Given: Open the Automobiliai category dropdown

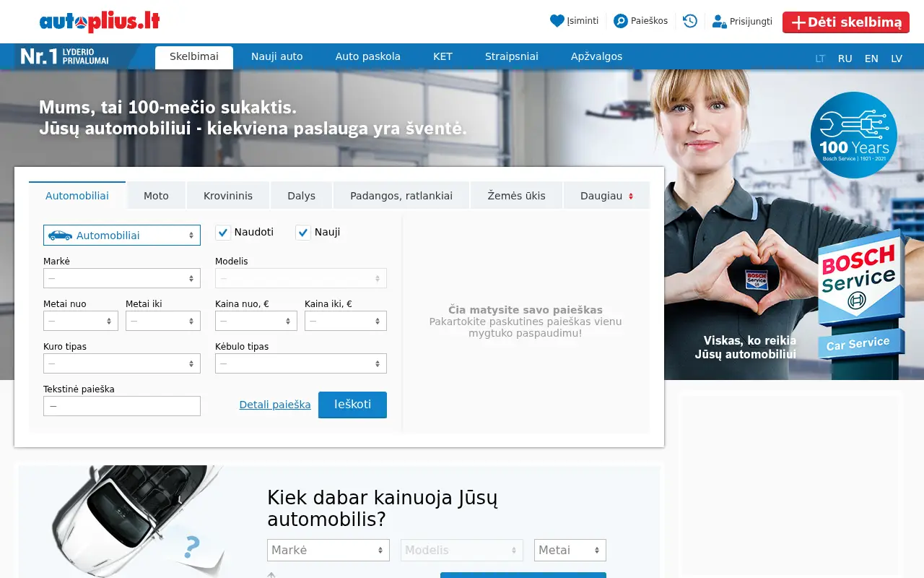Looking at the screenshot, I should pos(122,235).
